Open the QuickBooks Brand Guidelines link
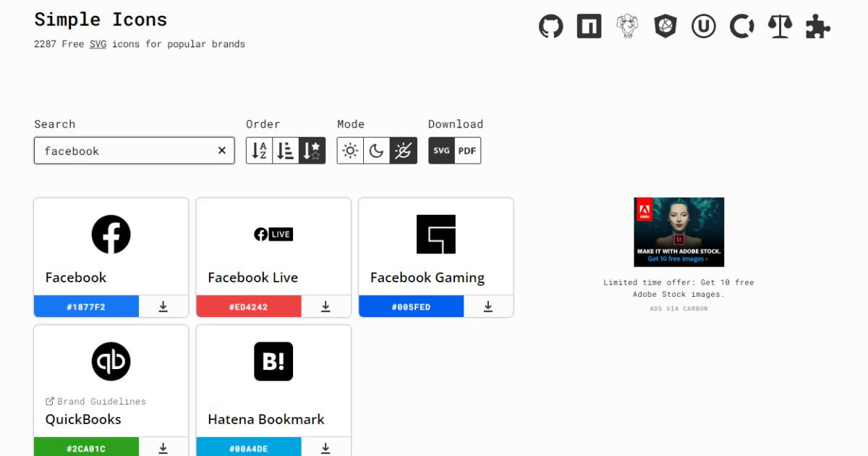 95,401
